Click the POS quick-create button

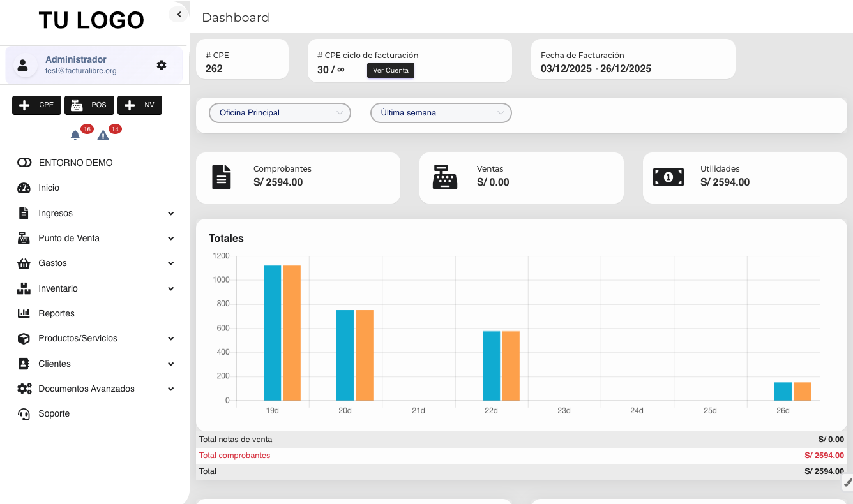click(x=89, y=105)
